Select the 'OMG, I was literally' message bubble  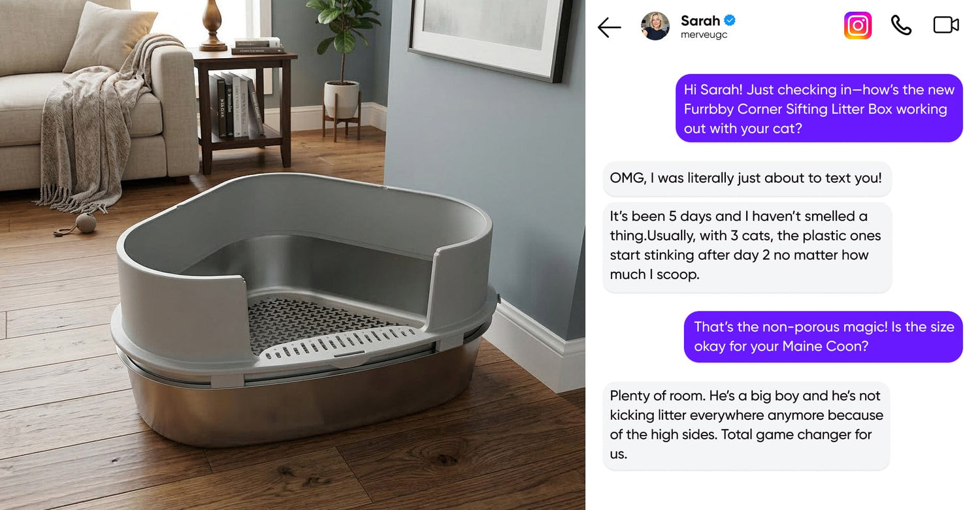coord(746,178)
